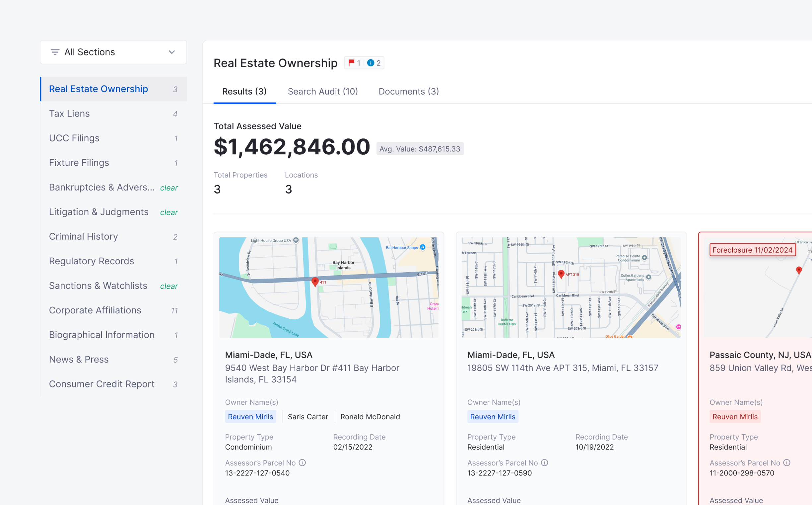Viewport: 812px width, 505px height.
Task: Open Bankruptcies & Adverse section
Action: click(113, 187)
